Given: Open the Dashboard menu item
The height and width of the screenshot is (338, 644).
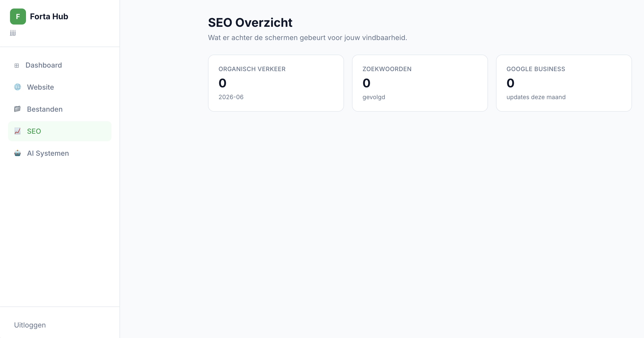Looking at the screenshot, I should 60,65.
